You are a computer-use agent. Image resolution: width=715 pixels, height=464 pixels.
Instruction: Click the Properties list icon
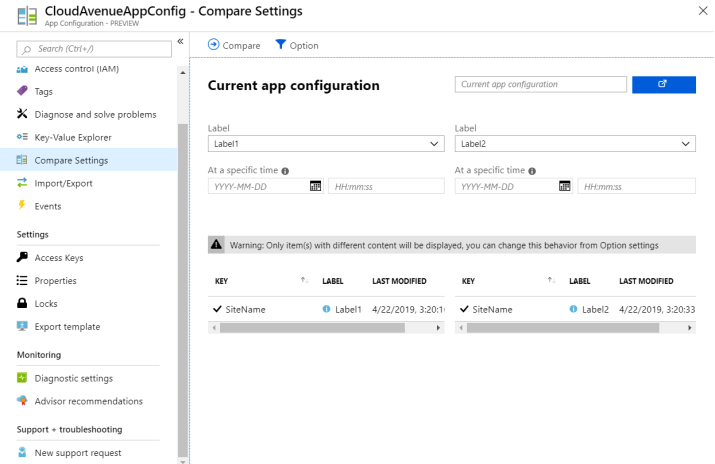(x=22, y=280)
